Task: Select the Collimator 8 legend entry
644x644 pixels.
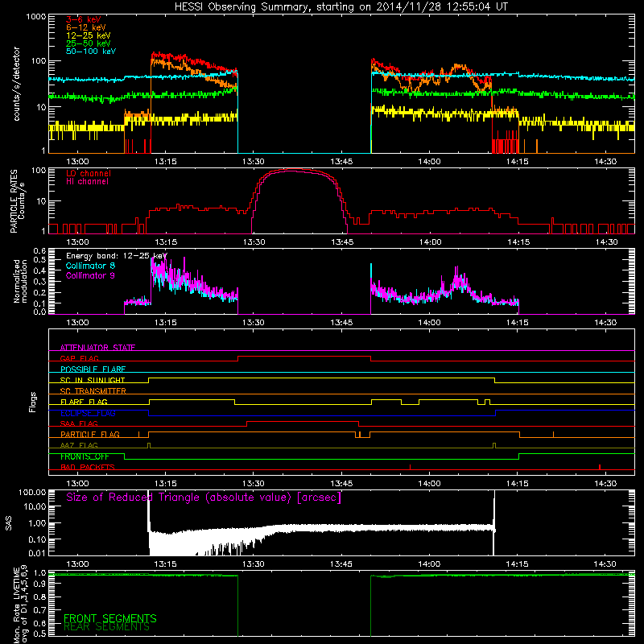Action: pyautogui.click(x=90, y=266)
